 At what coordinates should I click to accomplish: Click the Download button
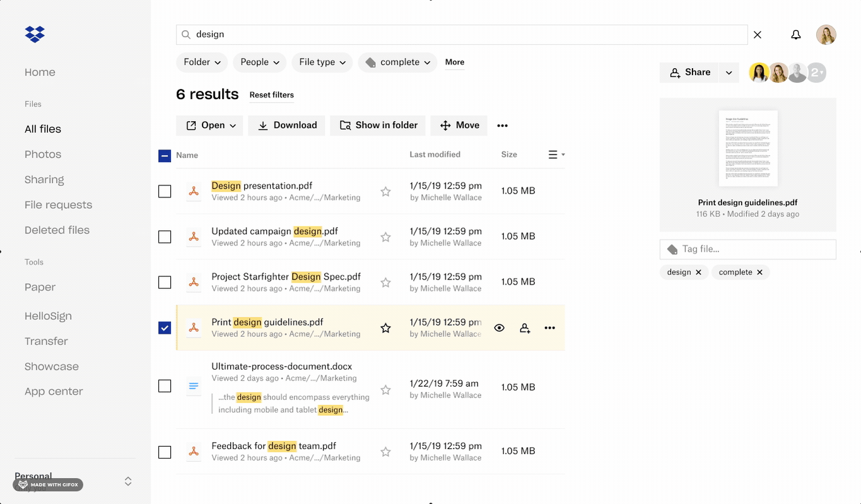tap(287, 126)
